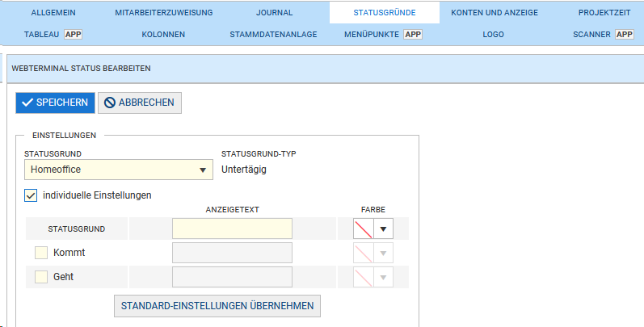
Task: Click the Geht row color swatch
Action: [363, 277]
